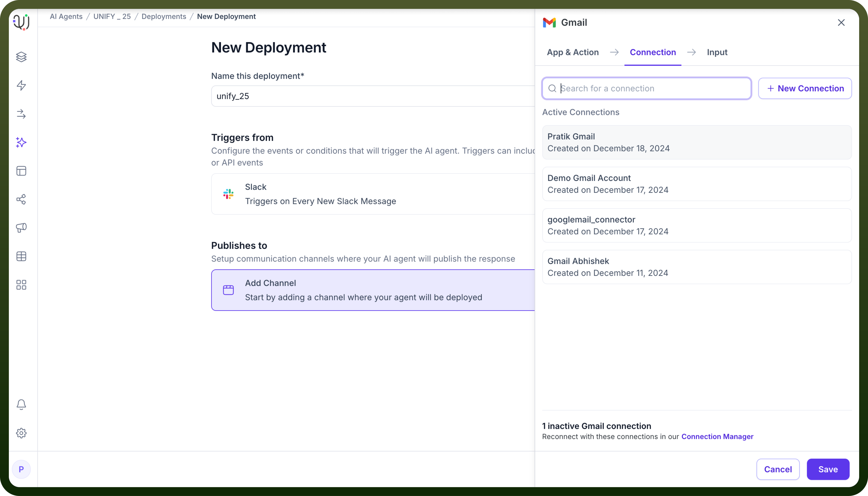Screen dimensions: 868x496
Task: Select the Pratik Gmail connection
Action: click(697, 142)
